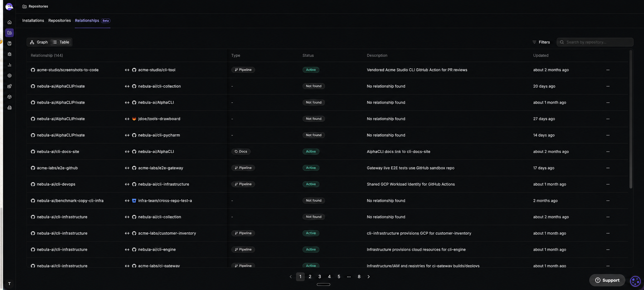Click the Type column header
Image resolution: width=644 pixels, height=290 pixels.
pos(236,55)
